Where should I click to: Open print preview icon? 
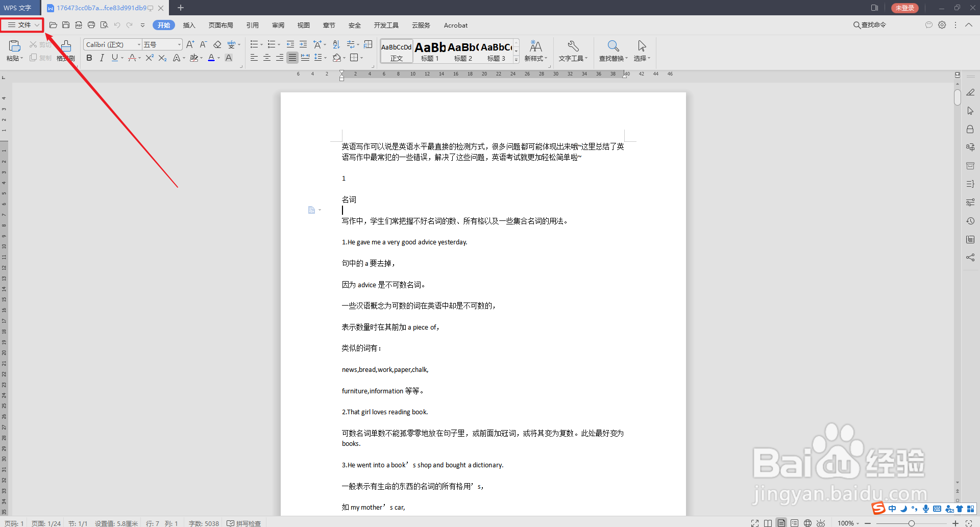[x=104, y=25]
